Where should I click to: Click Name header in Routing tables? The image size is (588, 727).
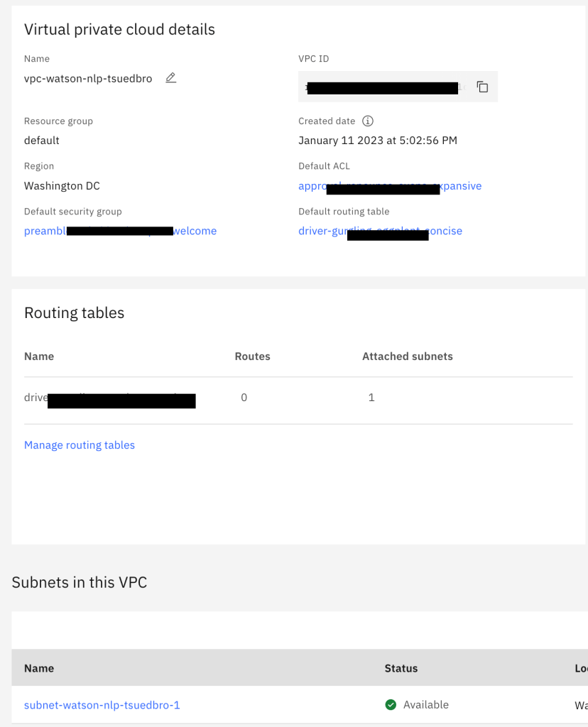point(39,356)
